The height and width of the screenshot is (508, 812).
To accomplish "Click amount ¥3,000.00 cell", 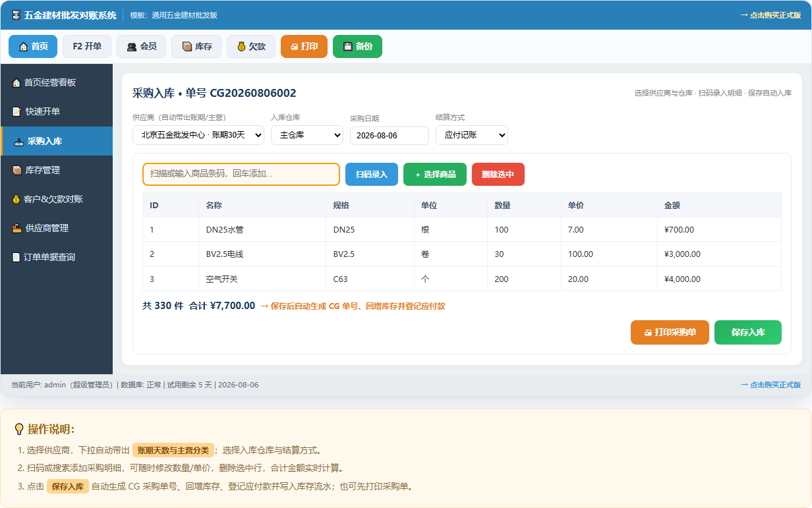I will (x=719, y=254).
